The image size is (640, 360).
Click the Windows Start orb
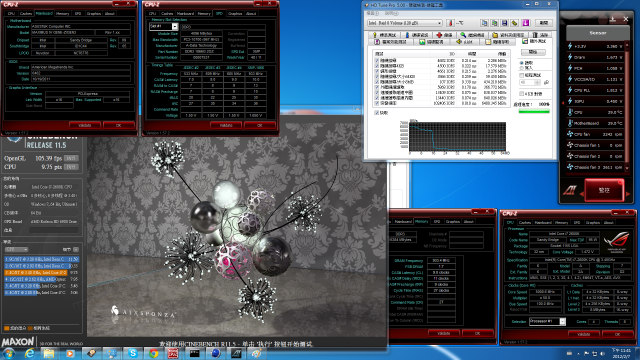point(9,353)
